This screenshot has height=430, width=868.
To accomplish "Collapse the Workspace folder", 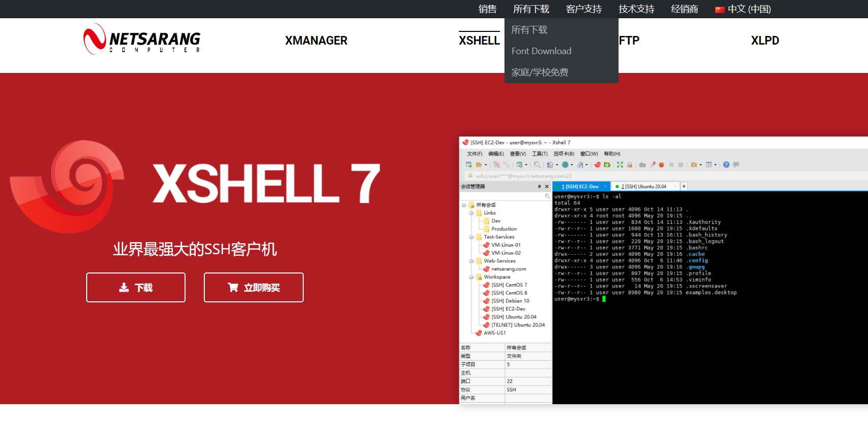I will [x=472, y=277].
